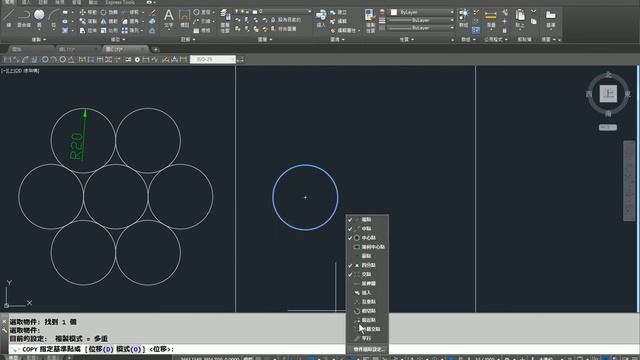Expand the Layers panel title
Image resolution: width=640 pixels, height=360 pixels.
coord(265,40)
